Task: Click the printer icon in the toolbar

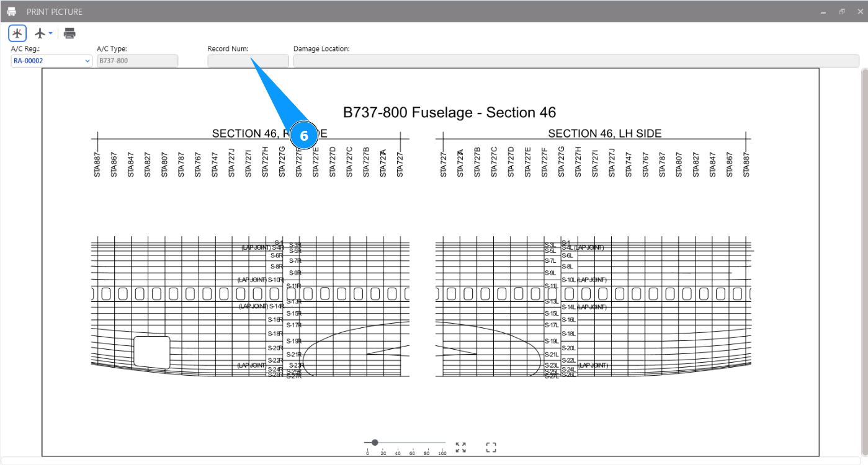Action: click(x=69, y=33)
